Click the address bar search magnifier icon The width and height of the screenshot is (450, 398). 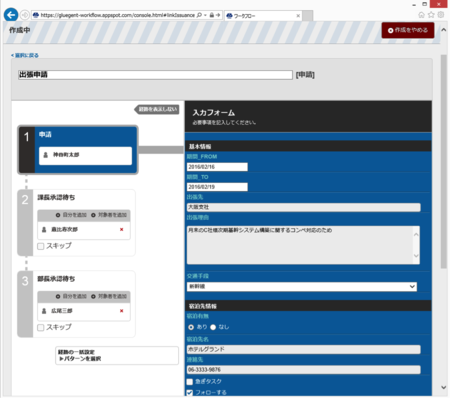[199, 15]
